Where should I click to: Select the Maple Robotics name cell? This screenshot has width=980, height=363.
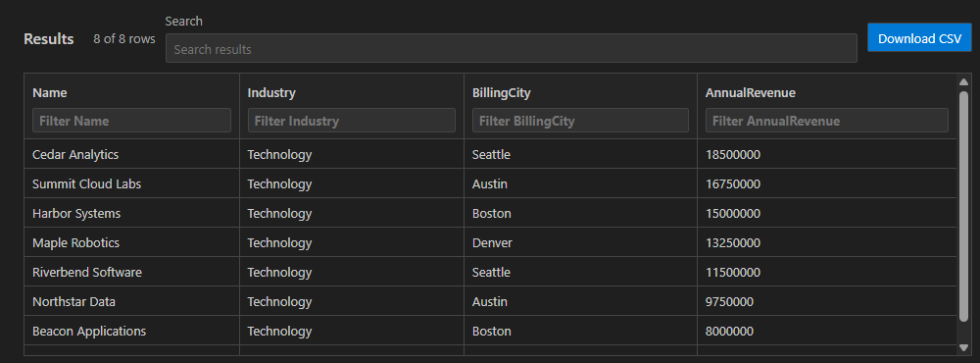pos(131,242)
